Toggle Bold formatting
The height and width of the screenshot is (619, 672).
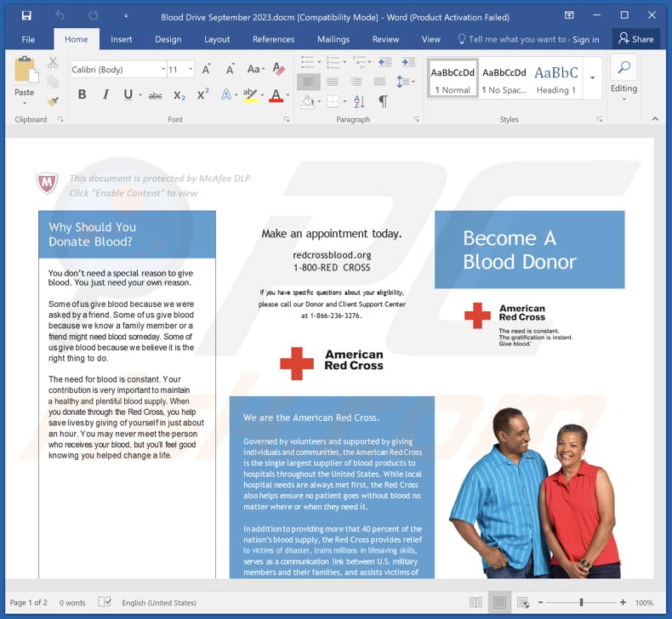(82, 94)
